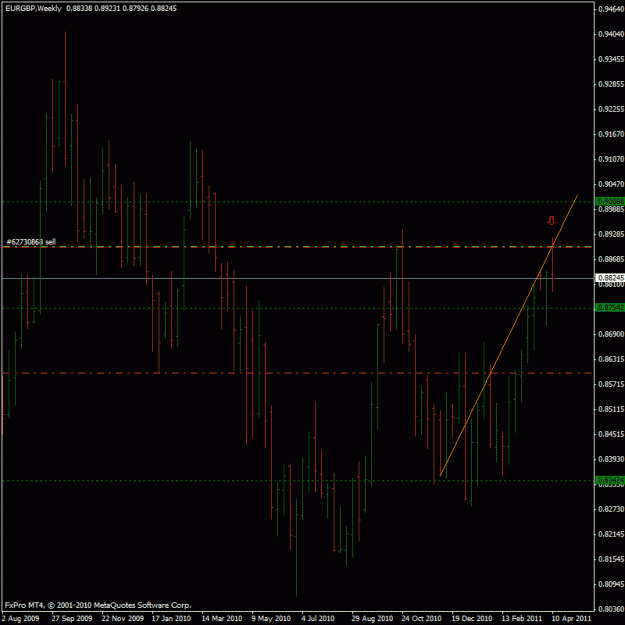Click price scale label 0.80360
The width and height of the screenshot is (625, 625).
click(x=611, y=609)
